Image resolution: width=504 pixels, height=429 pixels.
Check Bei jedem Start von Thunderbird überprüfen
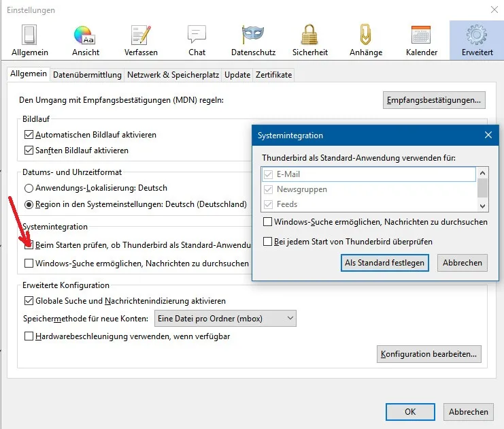pyautogui.click(x=267, y=241)
